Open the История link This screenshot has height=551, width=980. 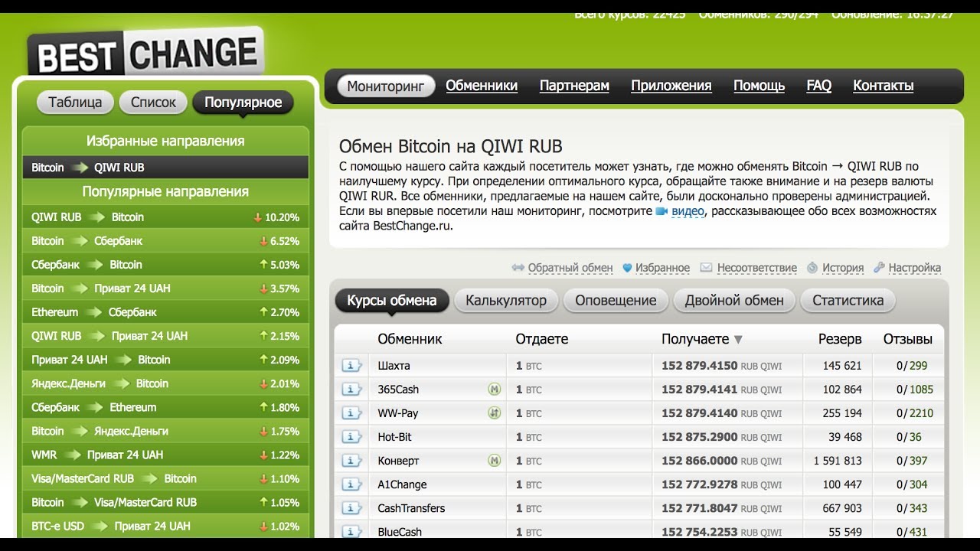point(843,268)
